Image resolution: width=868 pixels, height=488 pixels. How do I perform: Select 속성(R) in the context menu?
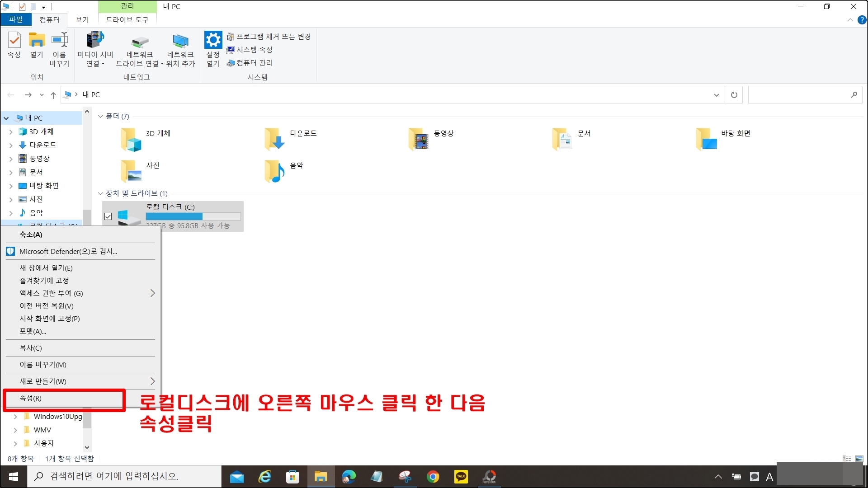(x=30, y=398)
